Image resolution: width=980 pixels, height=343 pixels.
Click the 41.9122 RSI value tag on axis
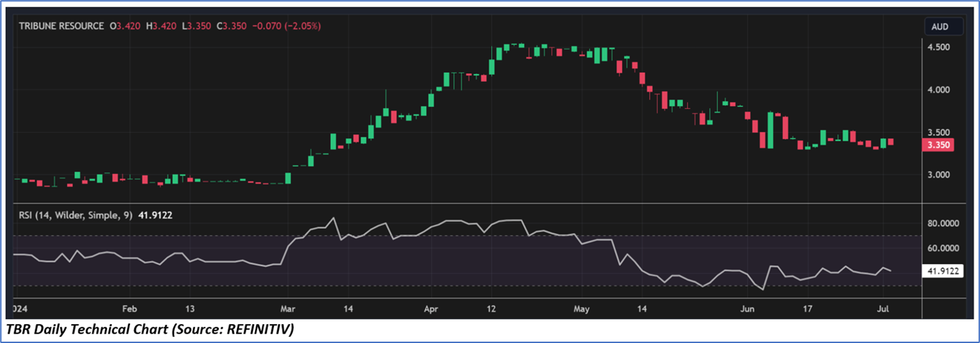pyautogui.click(x=943, y=271)
